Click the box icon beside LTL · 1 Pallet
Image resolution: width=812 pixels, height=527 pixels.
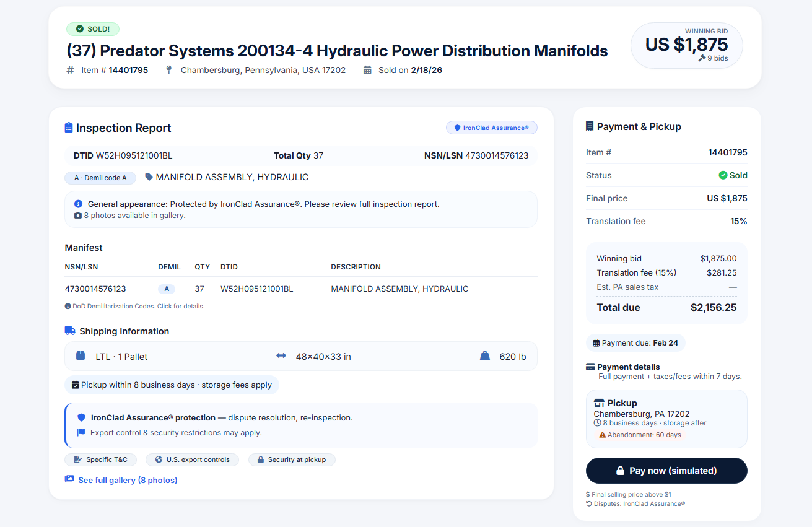click(x=81, y=356)
